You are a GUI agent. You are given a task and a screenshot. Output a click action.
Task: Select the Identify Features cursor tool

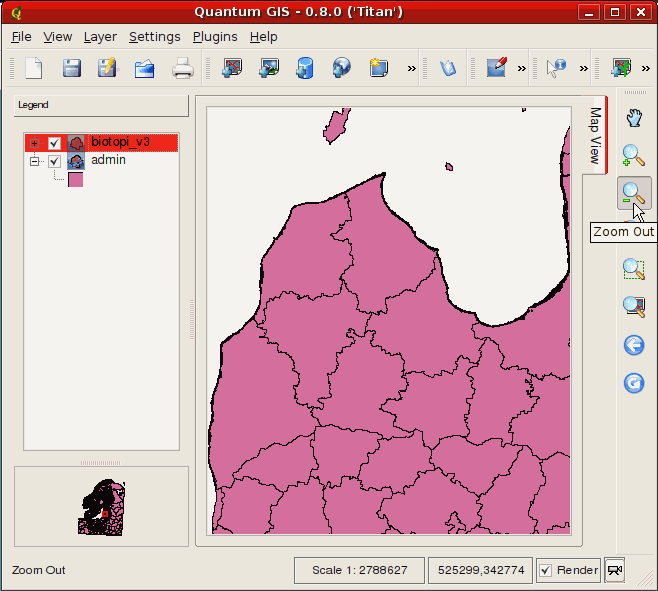click(x=556, y=68)
